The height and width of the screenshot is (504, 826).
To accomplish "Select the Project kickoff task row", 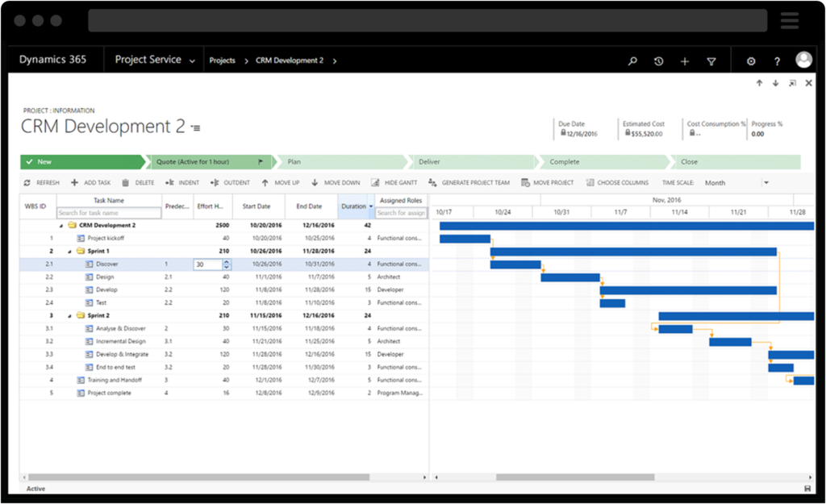I will 224,239.
